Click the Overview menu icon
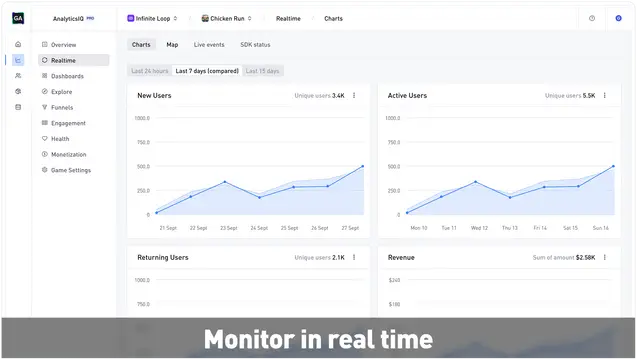The image size is (637, 360). pos(45,44)
